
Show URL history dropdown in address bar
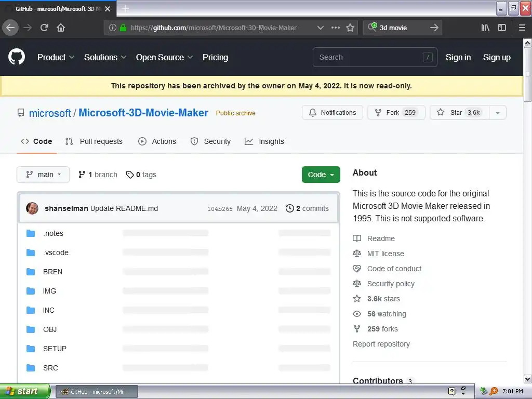coord(320,28)
